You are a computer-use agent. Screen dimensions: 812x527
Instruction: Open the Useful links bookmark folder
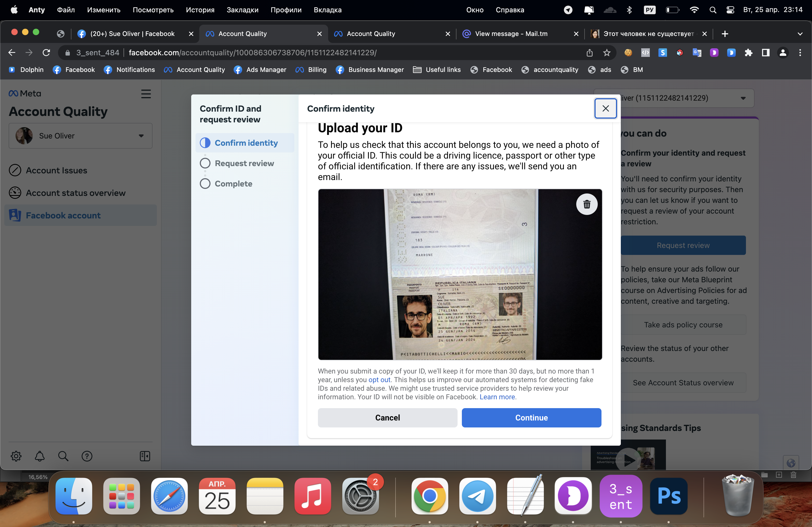pos(436,69)
